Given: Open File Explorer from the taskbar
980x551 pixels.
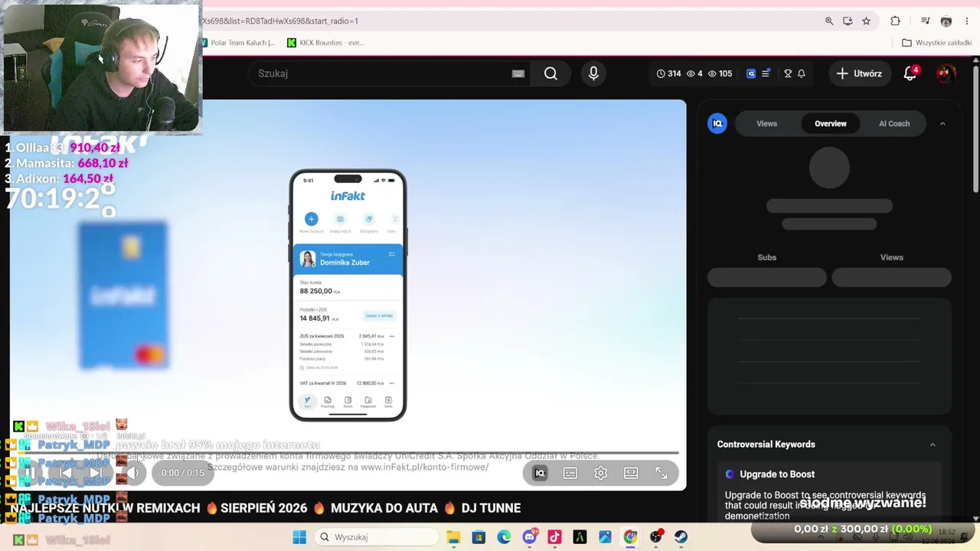Looking at the screenshot, I should coord(453,537).
